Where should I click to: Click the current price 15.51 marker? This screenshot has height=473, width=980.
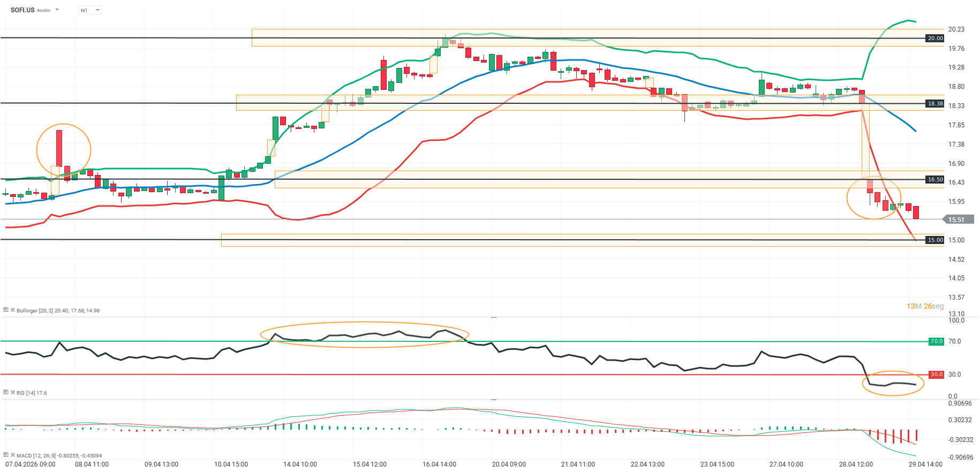click(958, 219)
